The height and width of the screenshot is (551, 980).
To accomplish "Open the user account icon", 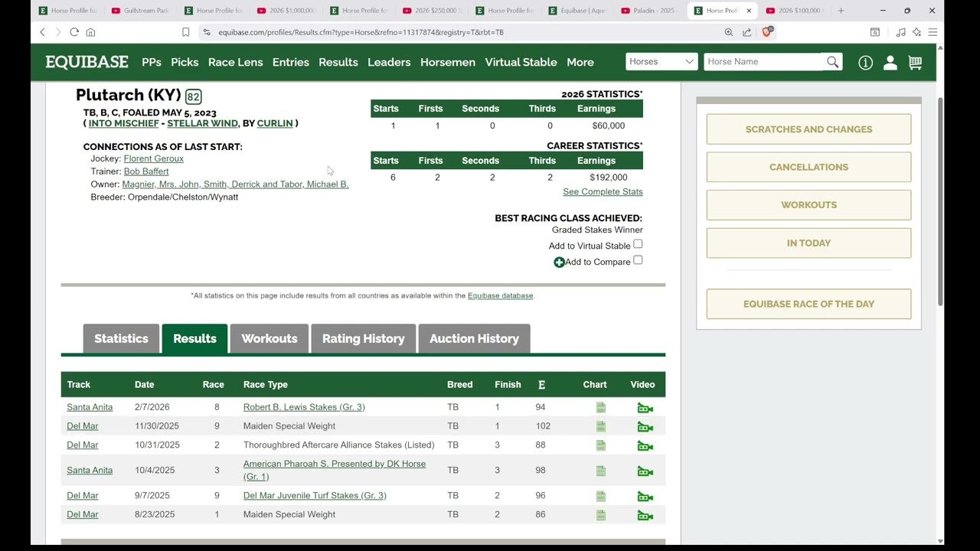I will tap(890, 63).
